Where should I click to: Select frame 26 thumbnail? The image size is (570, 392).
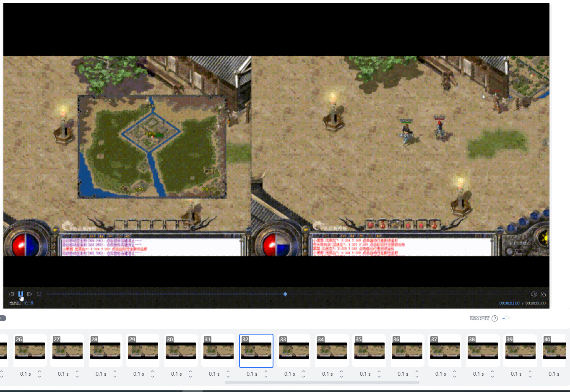(30, 350)
